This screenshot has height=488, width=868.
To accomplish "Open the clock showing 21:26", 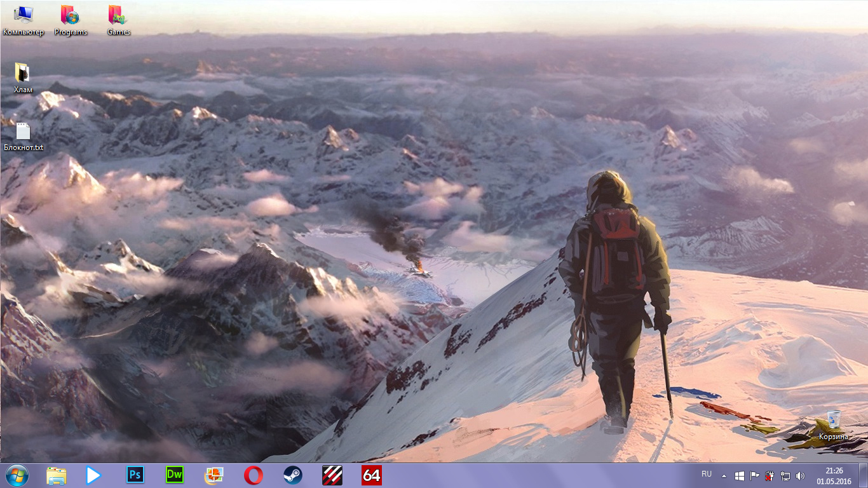I will 834,475.
